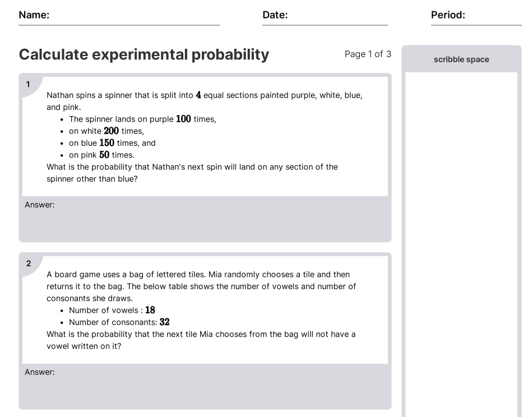
Task: Select the question 2 number badge
Action: pos(29,263)
